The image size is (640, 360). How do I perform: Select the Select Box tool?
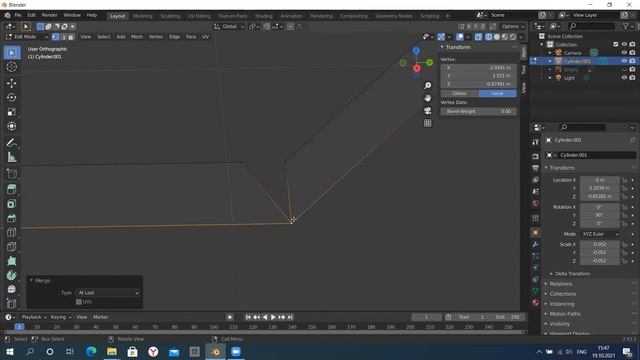coord(11,53)
